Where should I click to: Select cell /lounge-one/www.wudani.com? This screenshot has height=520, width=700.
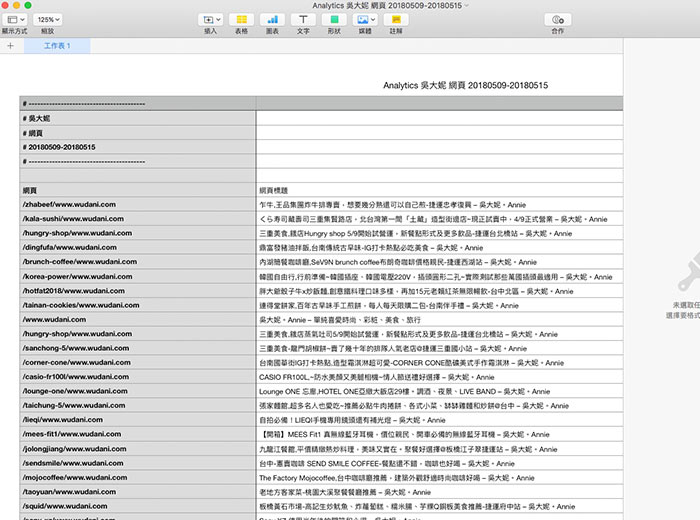tap(138, 391)
